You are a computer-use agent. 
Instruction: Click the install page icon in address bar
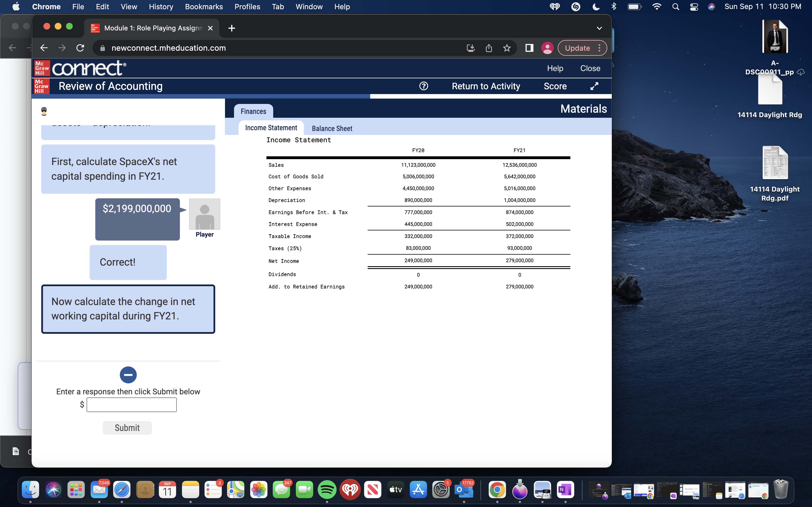coord(470,48)
